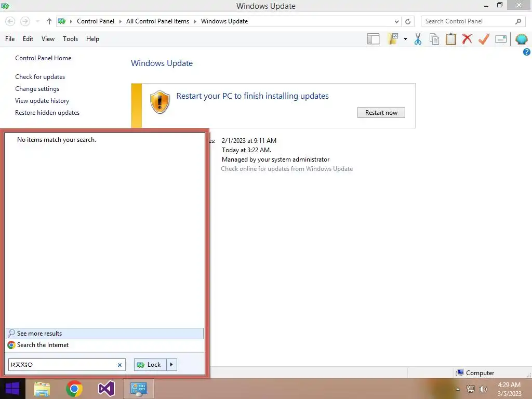Select Windows Update breadcrumb
Image resolution: width=532 pixels, height=399 pixels.
224,21
